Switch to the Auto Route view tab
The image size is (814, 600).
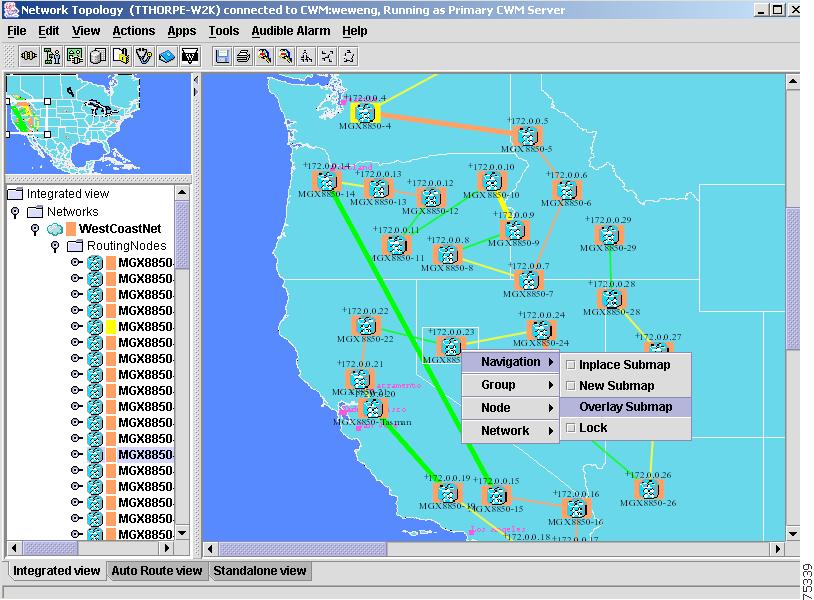click(x=157, y=570)
